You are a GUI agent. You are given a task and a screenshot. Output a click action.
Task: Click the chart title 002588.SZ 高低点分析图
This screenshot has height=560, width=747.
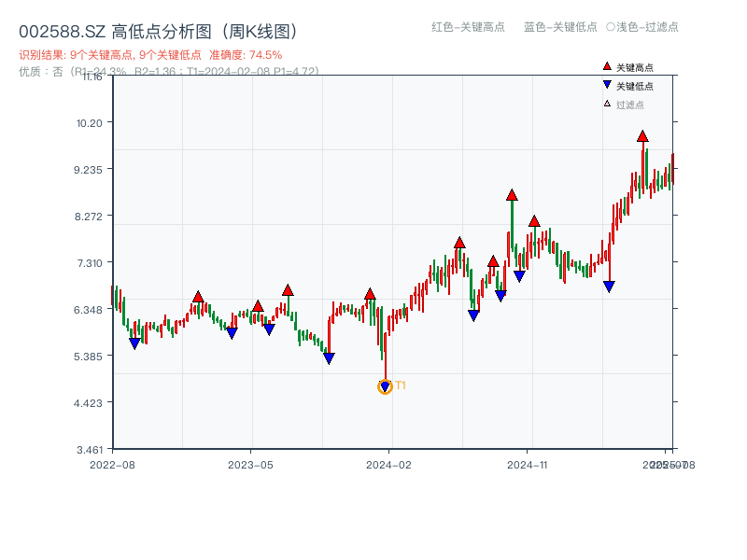coord(158,32)
